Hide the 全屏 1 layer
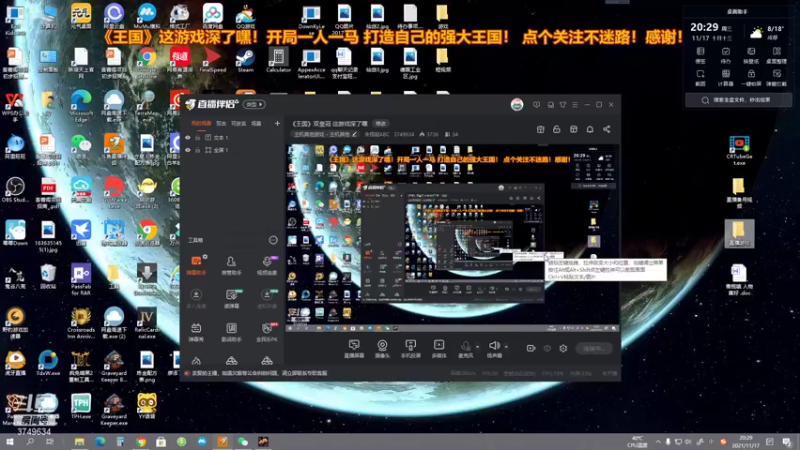 (x=188, y=150)
